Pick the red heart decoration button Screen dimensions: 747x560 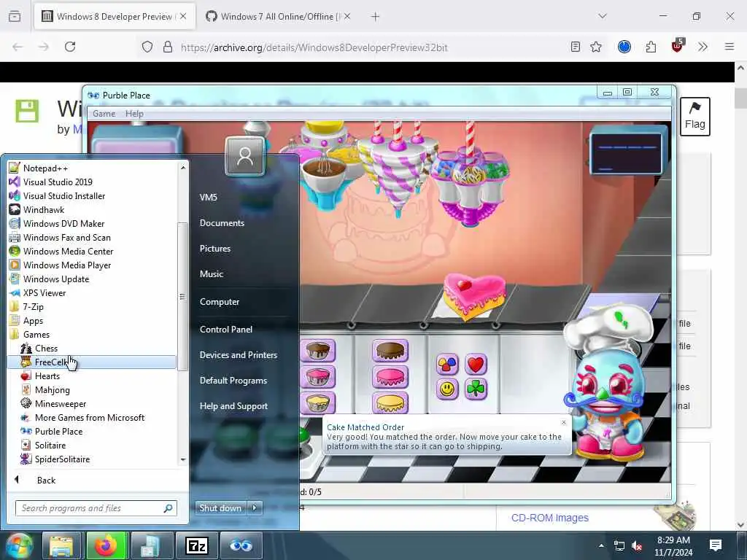(476, 365)
